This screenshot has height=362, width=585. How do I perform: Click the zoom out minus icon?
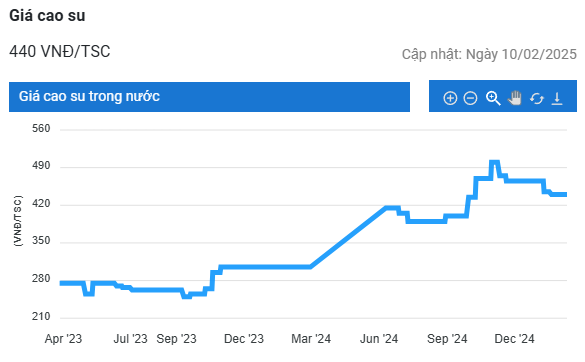pos(470,98)
